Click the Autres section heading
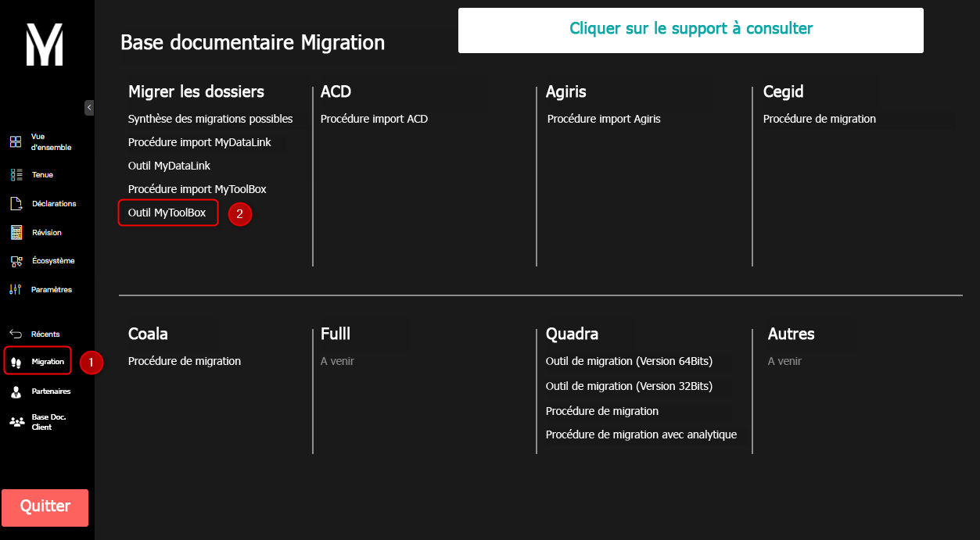 [x=791, y=334]
